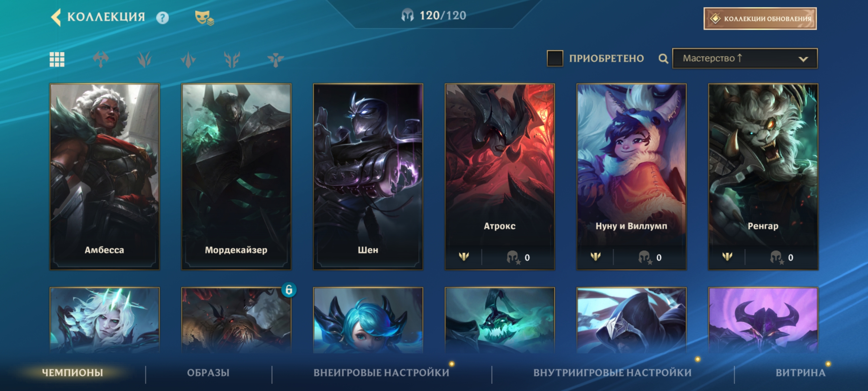
Task: Filter champions by marksman role icon
Action: (232, 59)
